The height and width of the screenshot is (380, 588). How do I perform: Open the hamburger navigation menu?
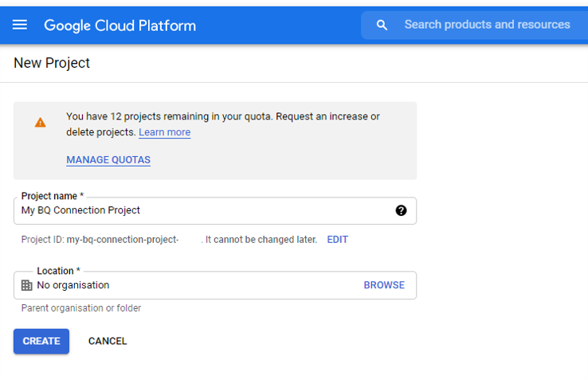[19, 25]
